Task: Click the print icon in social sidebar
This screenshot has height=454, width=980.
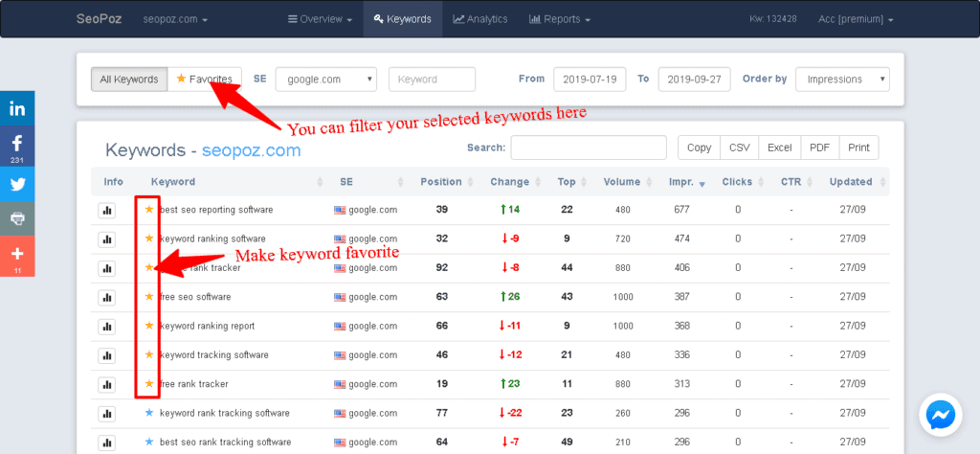Action: point(17,218)
